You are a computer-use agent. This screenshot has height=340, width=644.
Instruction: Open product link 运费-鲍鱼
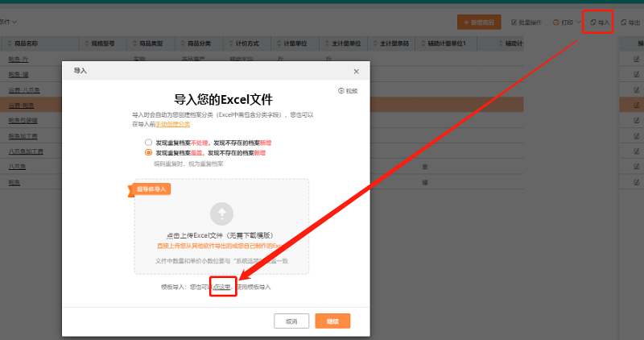pos(22,106)
